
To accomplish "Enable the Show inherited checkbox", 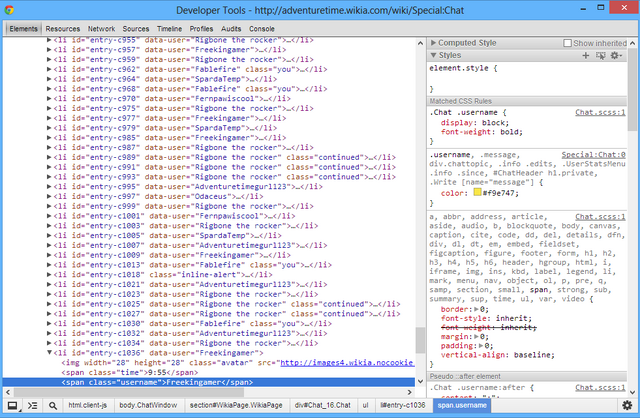I will [567, 43].
